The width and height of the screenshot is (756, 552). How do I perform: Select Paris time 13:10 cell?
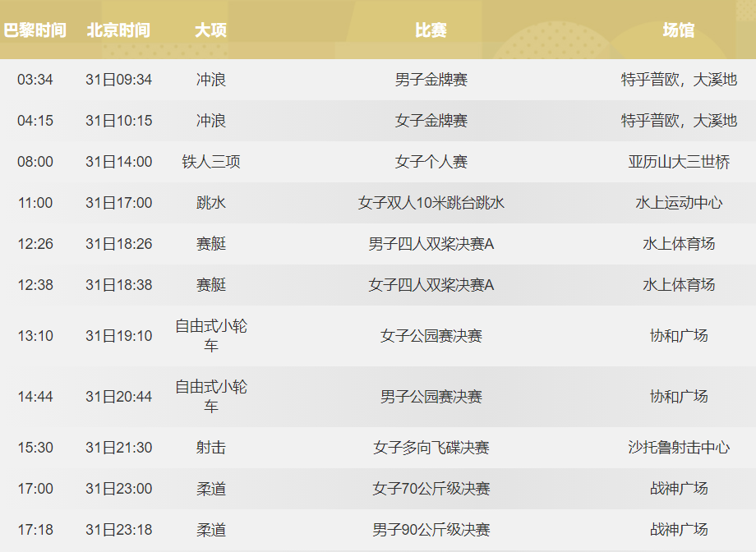(35, 335)
